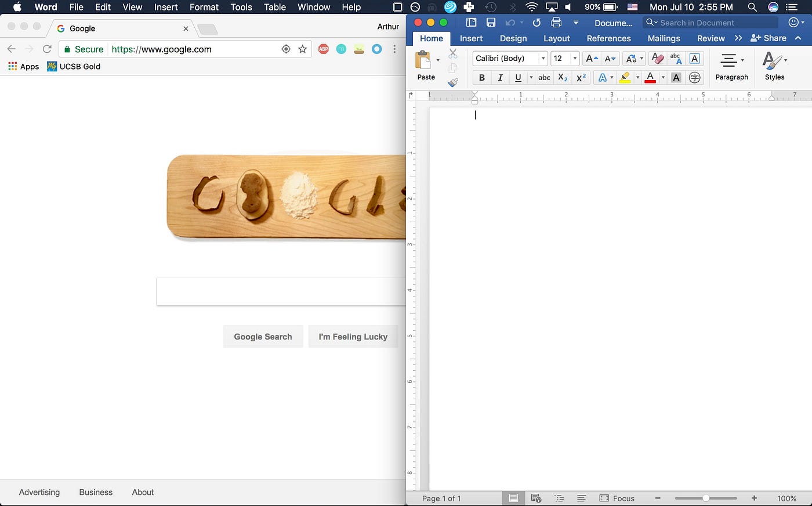Click the Google search input box
Viewport: 812px width, 506px height.
[x=281, y=291]
